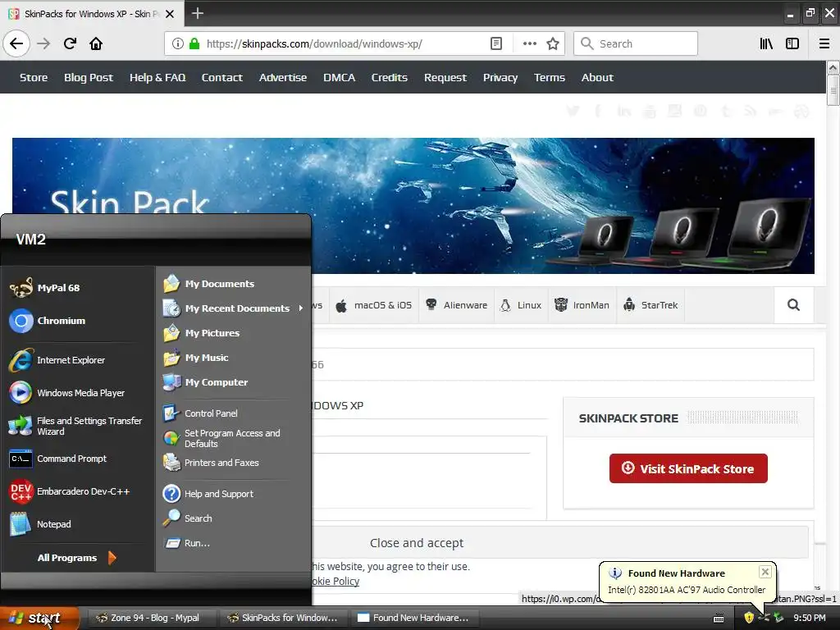Click the Skin Pack banner image
This screenshot has height=630, width=840.
413,206
